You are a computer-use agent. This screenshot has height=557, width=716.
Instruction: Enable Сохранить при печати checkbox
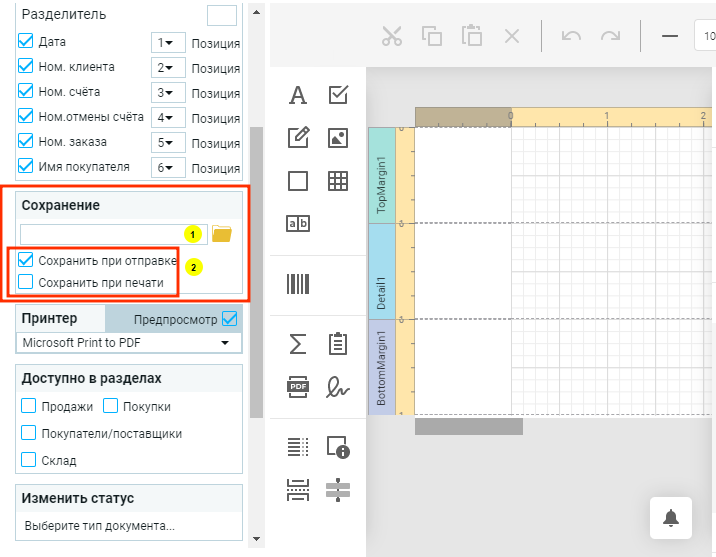click(27, 283)
